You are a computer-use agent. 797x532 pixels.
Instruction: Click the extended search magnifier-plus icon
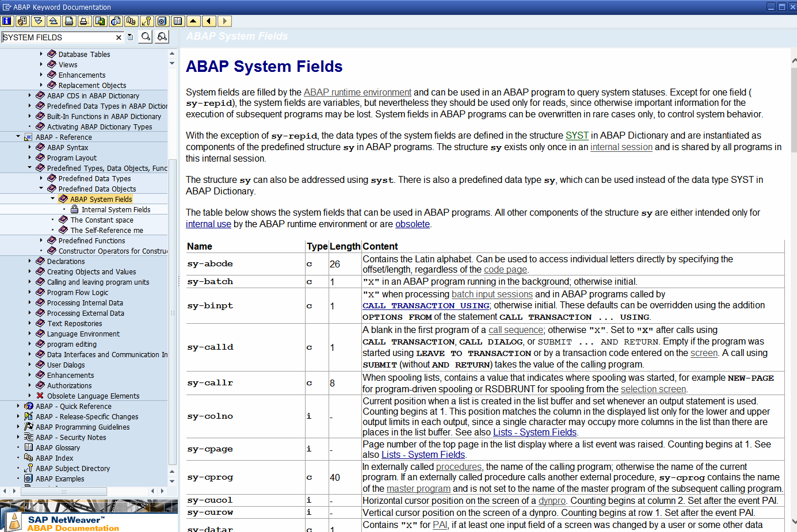[x=162, y=37]
